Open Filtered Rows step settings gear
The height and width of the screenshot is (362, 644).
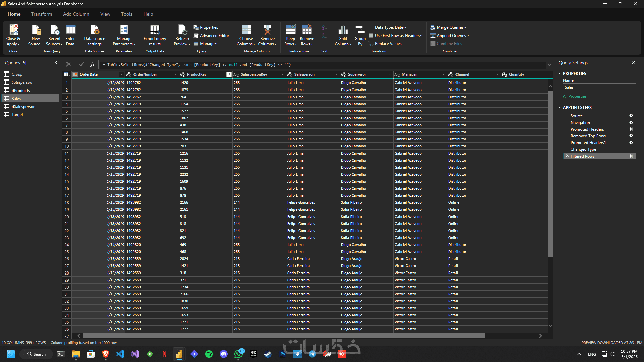(631, 156)
